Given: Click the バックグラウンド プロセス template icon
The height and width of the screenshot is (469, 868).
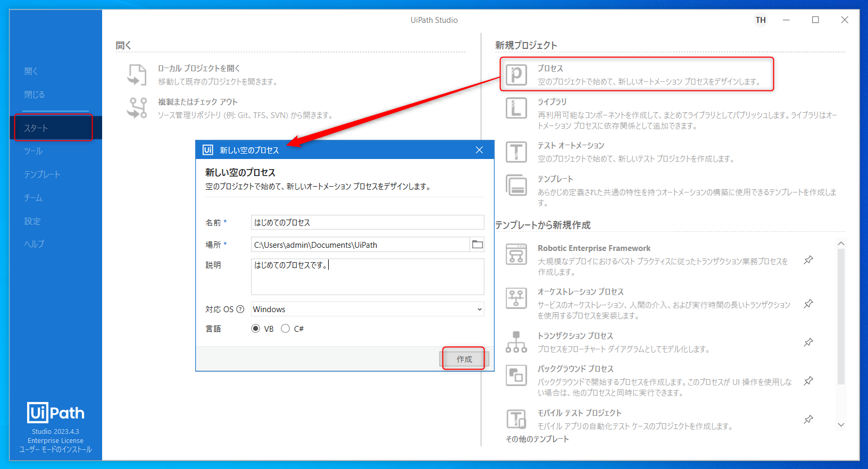Looking at the screenshot, I should point(516,375).
